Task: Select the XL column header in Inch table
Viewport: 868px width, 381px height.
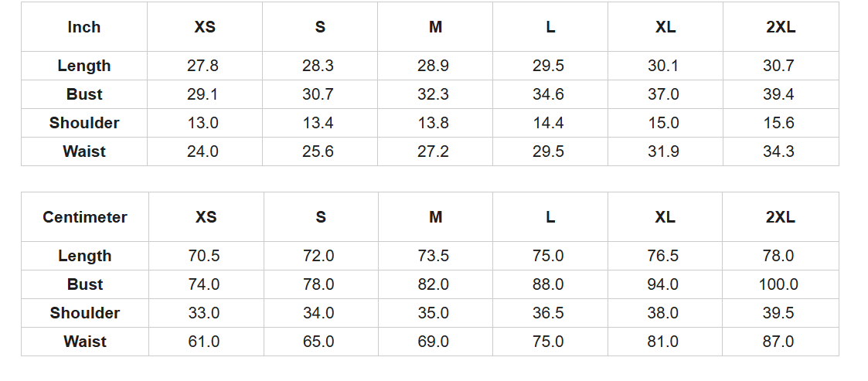Action: (665, 27)
